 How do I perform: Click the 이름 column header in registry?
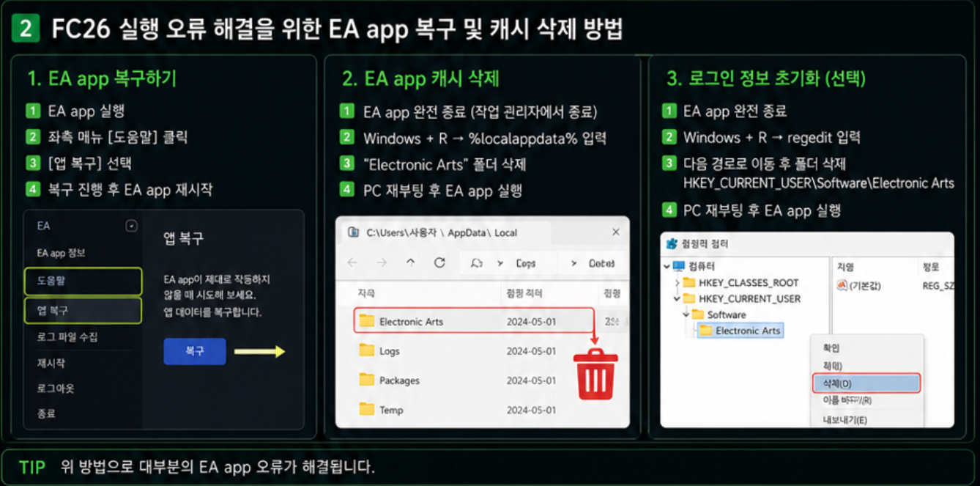(845, 268)
